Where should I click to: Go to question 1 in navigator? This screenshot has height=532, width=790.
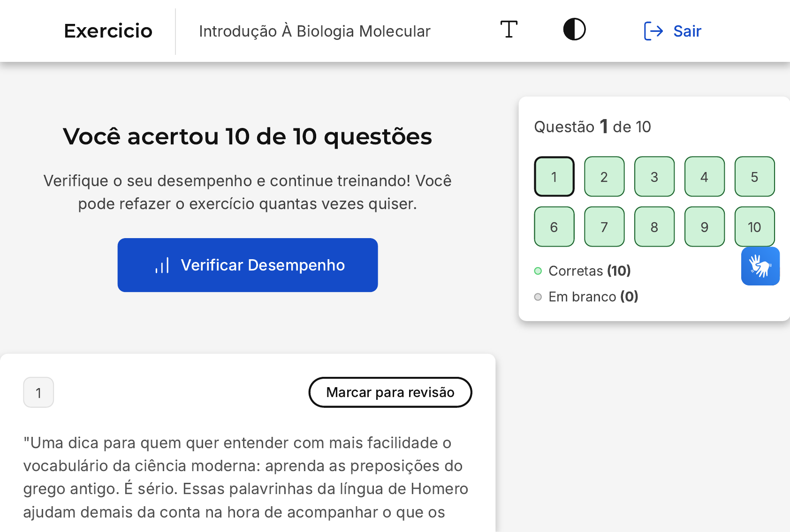[x=554, y=177]
